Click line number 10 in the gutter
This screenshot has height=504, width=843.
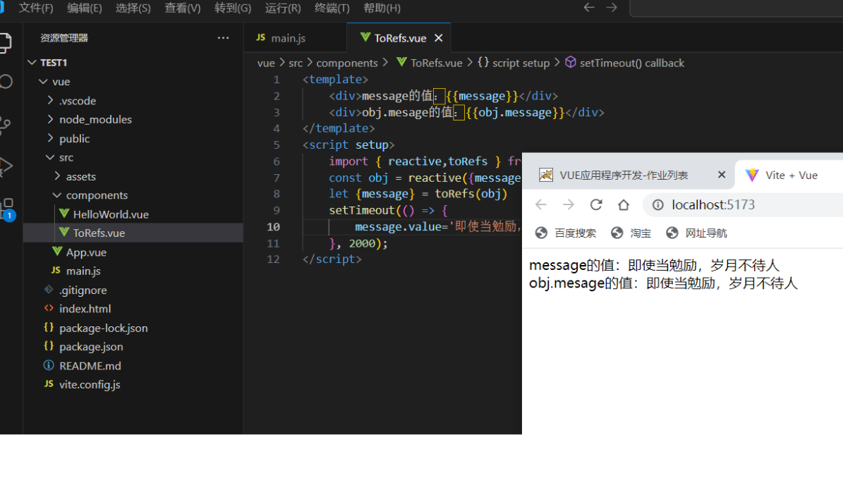point(273,227)
